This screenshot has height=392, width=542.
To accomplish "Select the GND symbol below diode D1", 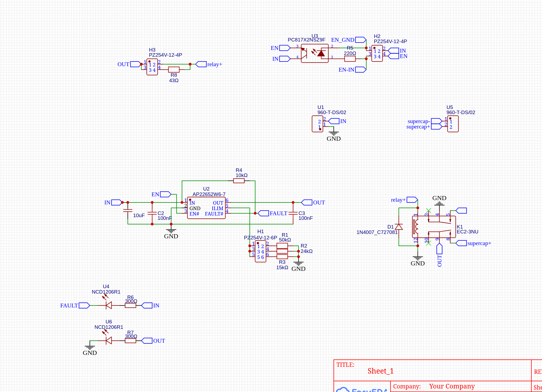I will pyautogui.click(x=418, y=258).
